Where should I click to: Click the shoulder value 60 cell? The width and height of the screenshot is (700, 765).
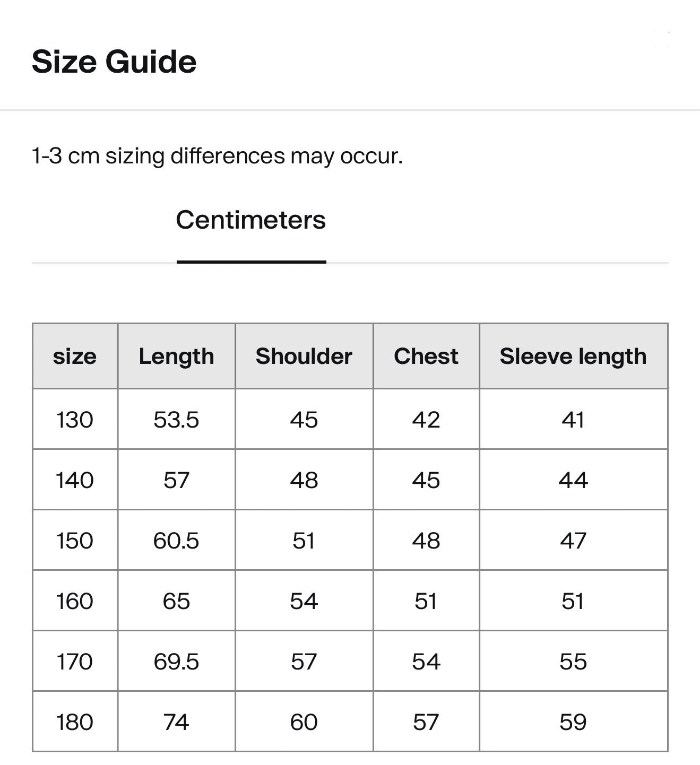coord(304,722)
